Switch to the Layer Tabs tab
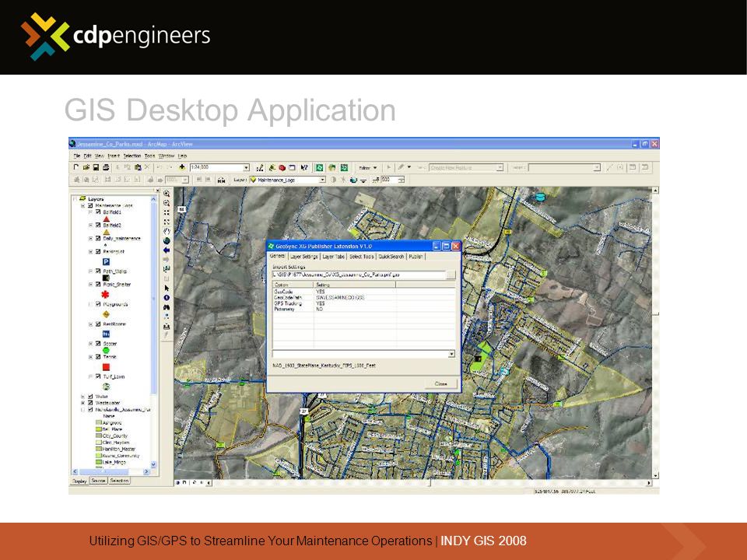Image resolution: width=747 pixels, height=560 pixels. click(x=334, y=256)
